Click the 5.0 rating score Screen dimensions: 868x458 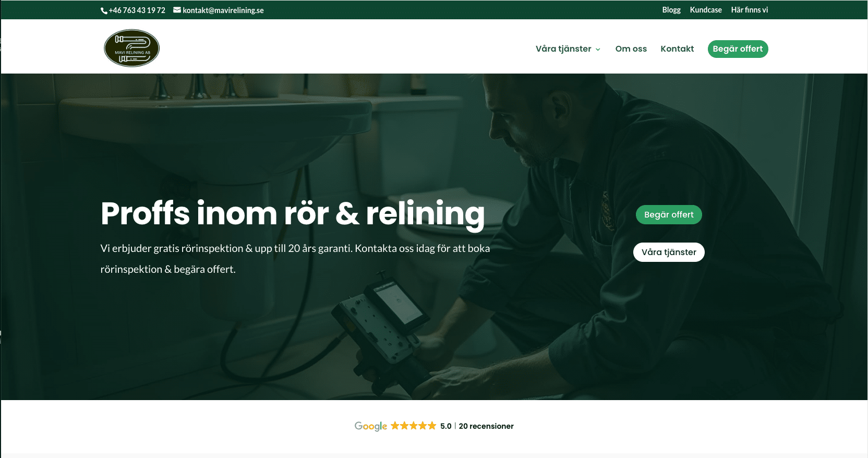point(445,426)
